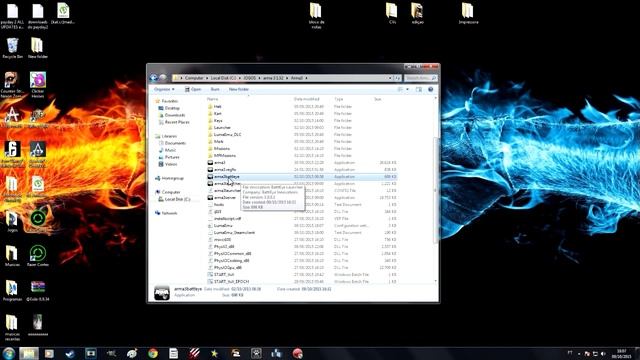Viewport: 640px width, 360px height.
Task: Click the taskbar clock
Action: (622, 353)
